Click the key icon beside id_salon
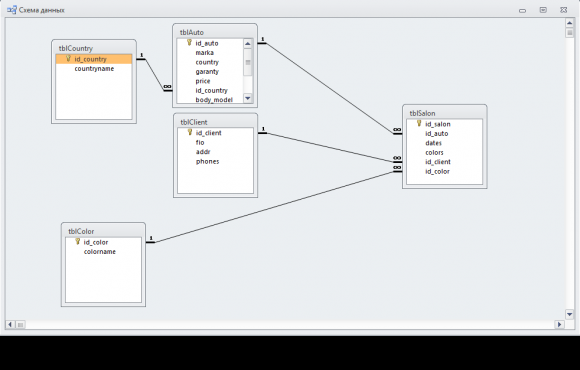Viewport: 580px width, 370px height. coord(419,123)
